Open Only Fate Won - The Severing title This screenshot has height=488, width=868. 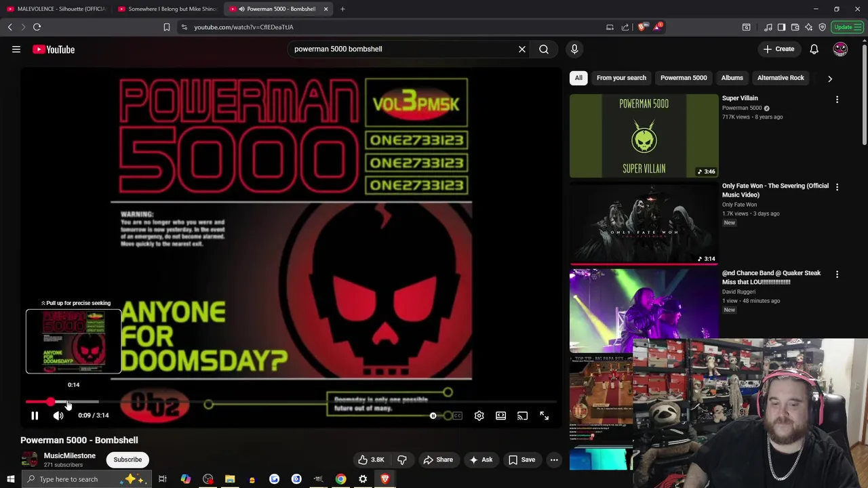[x=775, y=190]
